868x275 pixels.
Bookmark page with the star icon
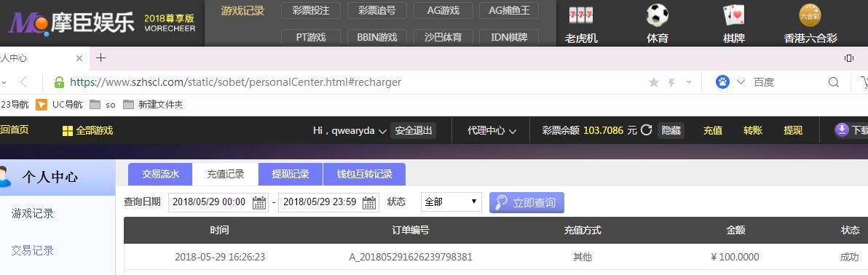click(654, 82)
